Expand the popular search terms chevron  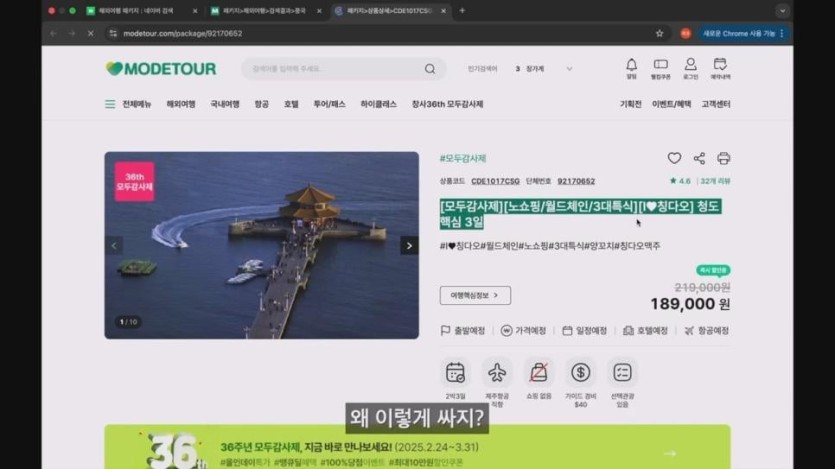tap(569, 69)
